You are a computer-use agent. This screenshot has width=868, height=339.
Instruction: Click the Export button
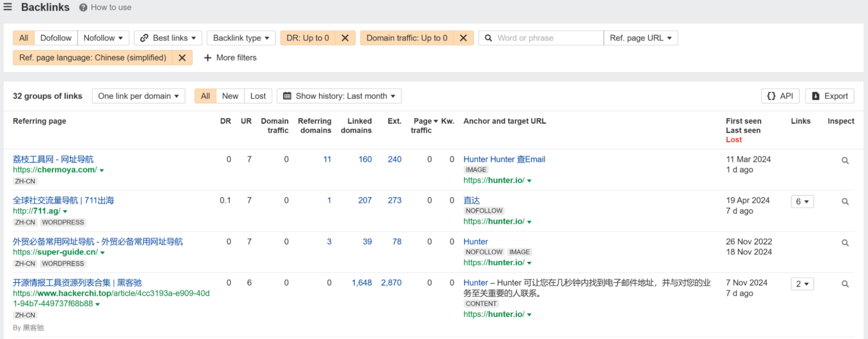830,96
